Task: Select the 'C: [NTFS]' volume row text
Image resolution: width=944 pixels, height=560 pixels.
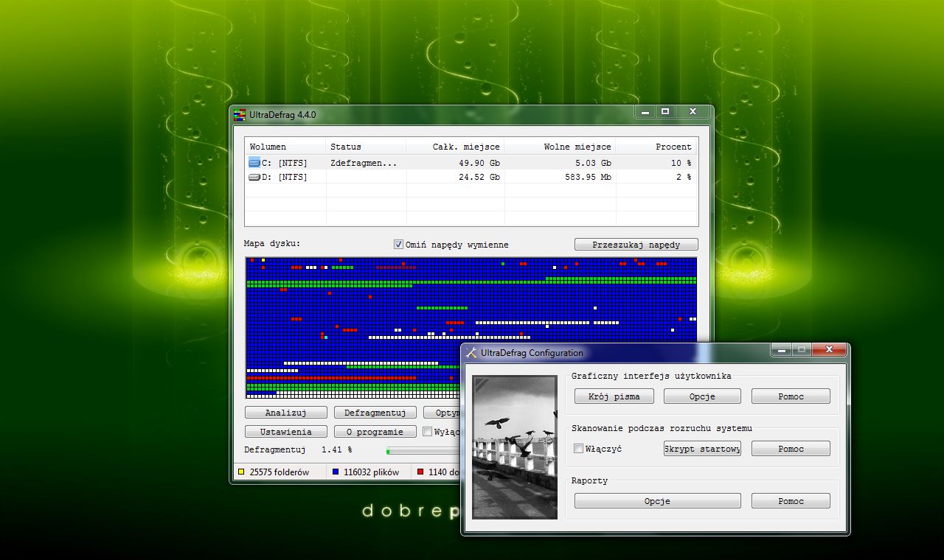Action: pos(285,163)
